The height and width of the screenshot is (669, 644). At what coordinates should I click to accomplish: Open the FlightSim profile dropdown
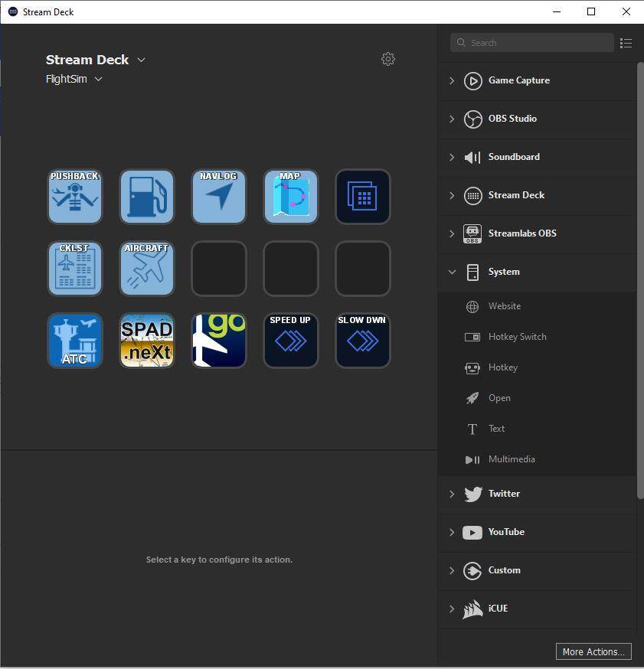pyautogui.click(x=98, y=79)
